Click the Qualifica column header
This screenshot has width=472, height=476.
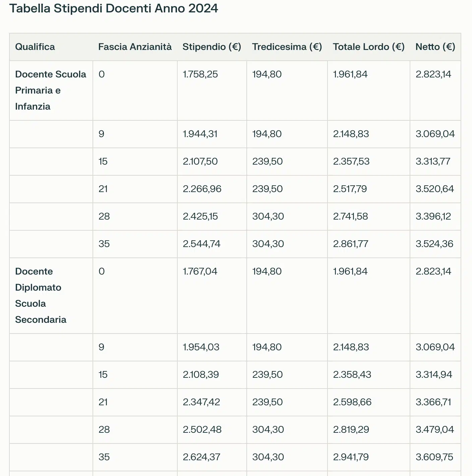(35, 47)
